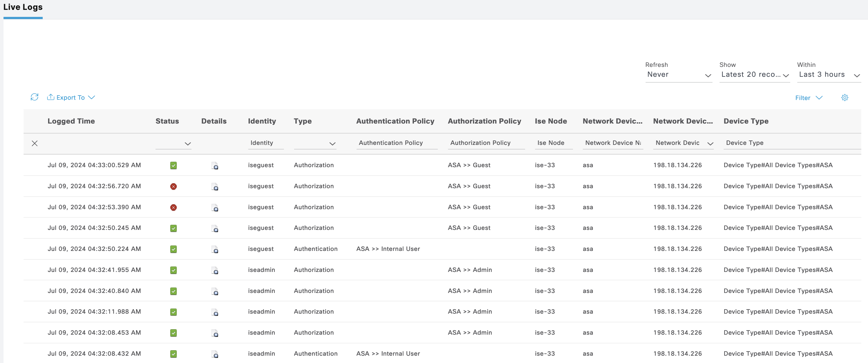Open details icon for 04:33:00.529 AM log
Viewport: 868px width, 363px height.
[x=215, y=165]
